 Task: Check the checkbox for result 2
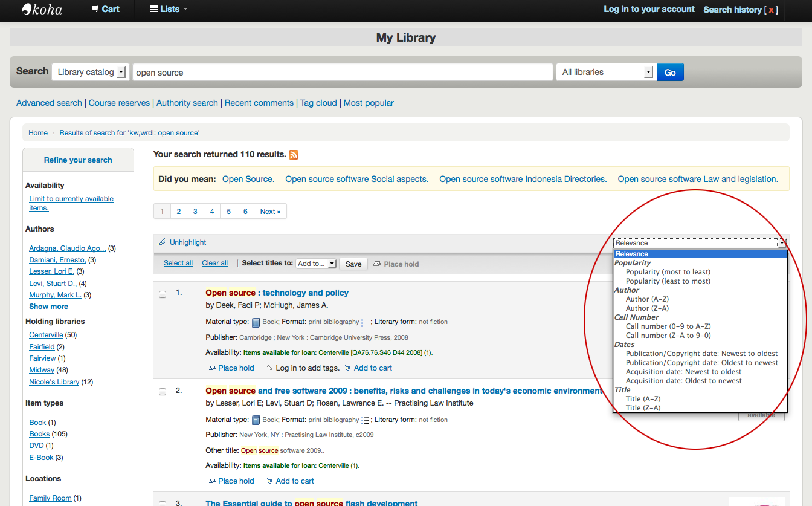(x=162, y=391)
